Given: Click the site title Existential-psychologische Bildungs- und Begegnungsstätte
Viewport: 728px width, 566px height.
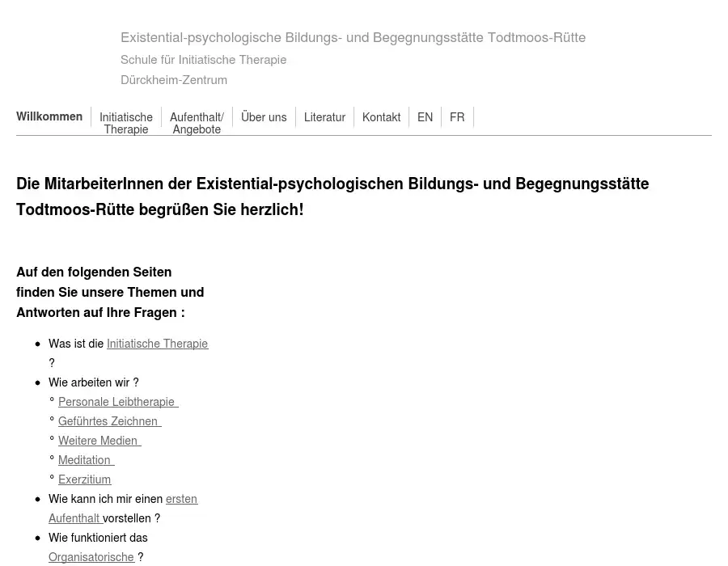Looking at the screenshot, I should click(353, 37).
